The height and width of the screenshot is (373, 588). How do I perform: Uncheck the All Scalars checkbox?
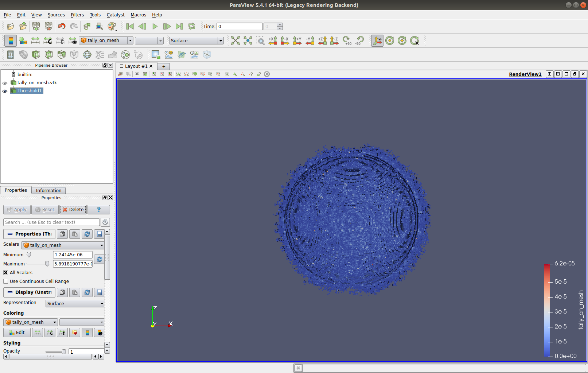[5, 272]
